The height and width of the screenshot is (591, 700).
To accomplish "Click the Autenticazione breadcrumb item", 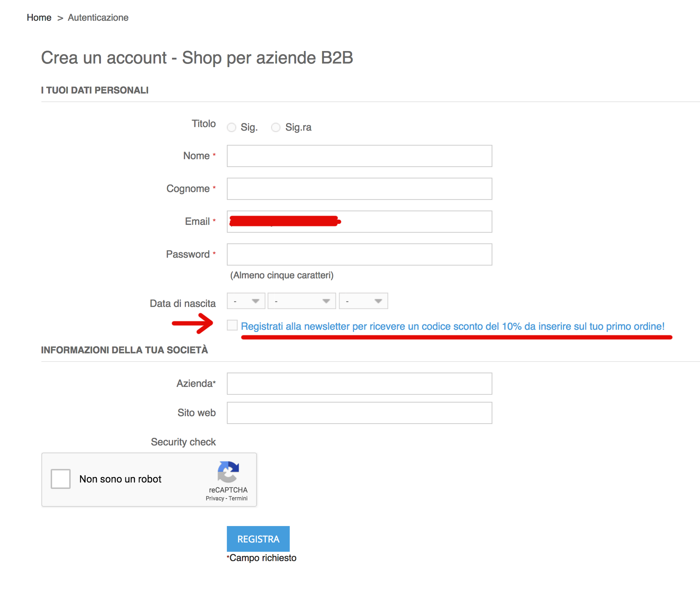I will pyautogui.click(x=98, y=18).
